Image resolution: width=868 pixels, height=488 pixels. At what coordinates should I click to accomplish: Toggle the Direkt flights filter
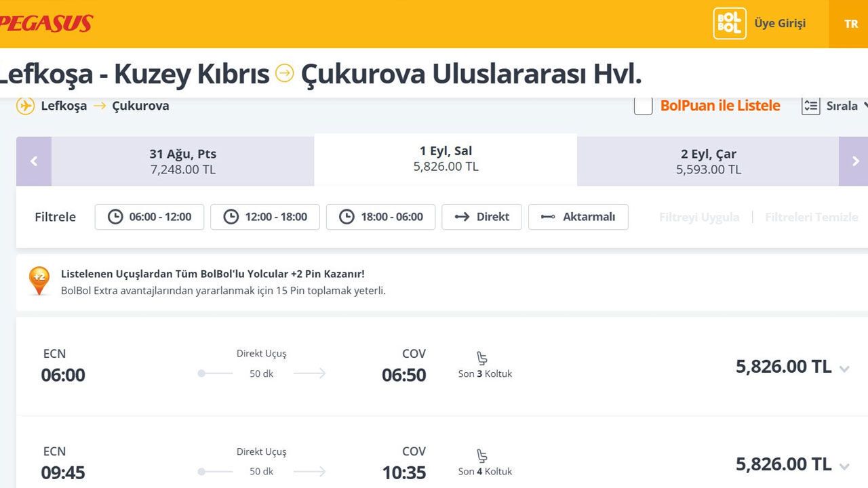(481, 217)
